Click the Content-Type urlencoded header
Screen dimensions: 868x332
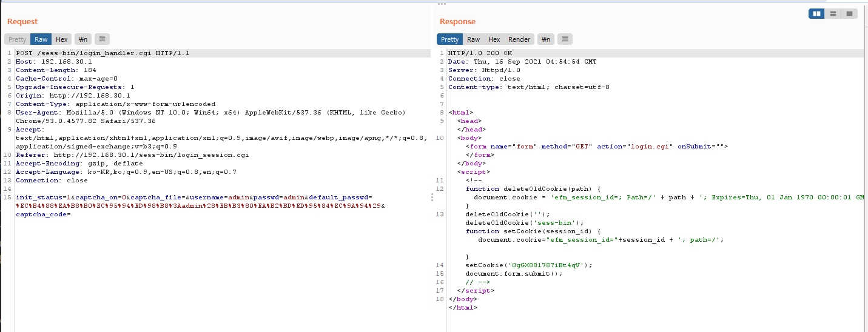(116, 104)
